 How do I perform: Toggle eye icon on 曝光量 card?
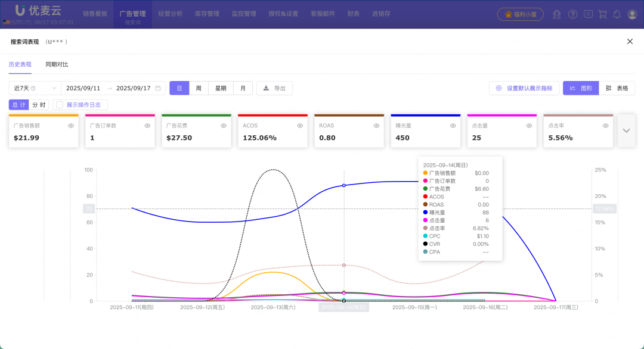(453, 126)
